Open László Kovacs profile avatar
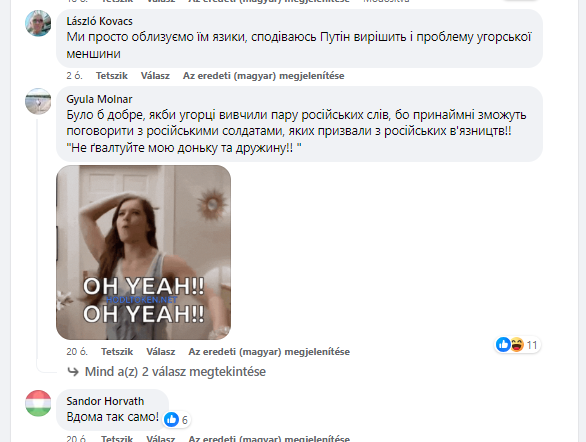Screen dimensions: 586x442 pos(38,23)
